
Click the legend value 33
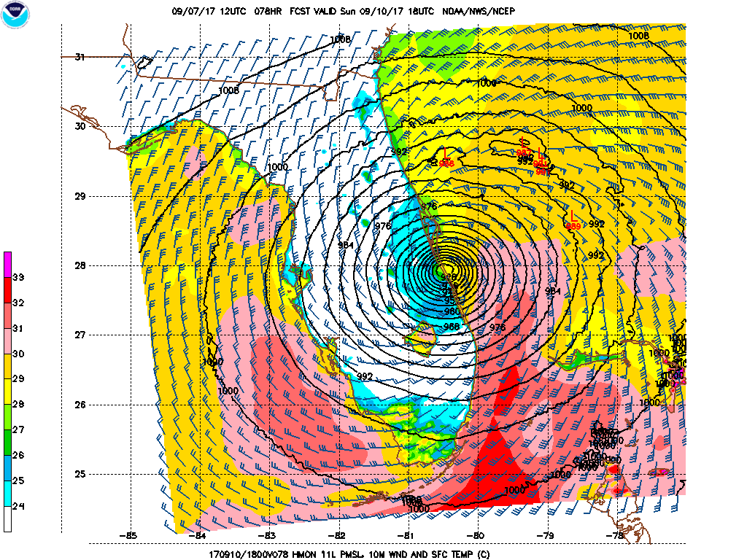coord(18,277)
